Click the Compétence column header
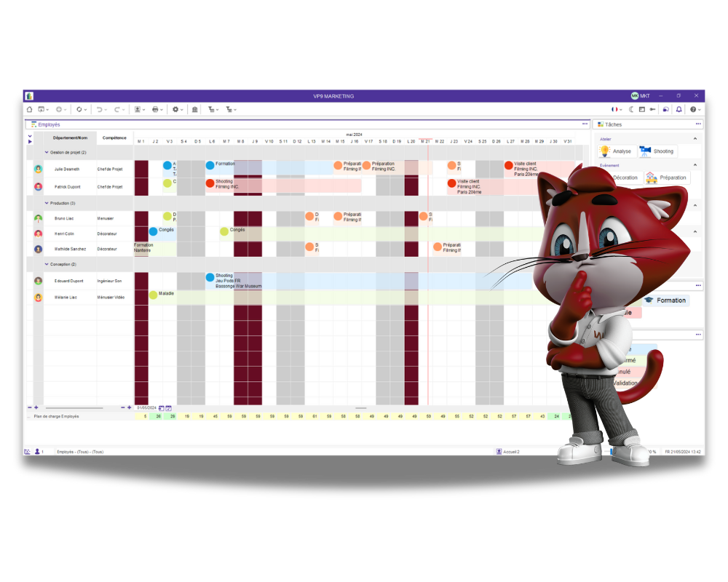Screen dimensions: 728x582 [114, 137]
